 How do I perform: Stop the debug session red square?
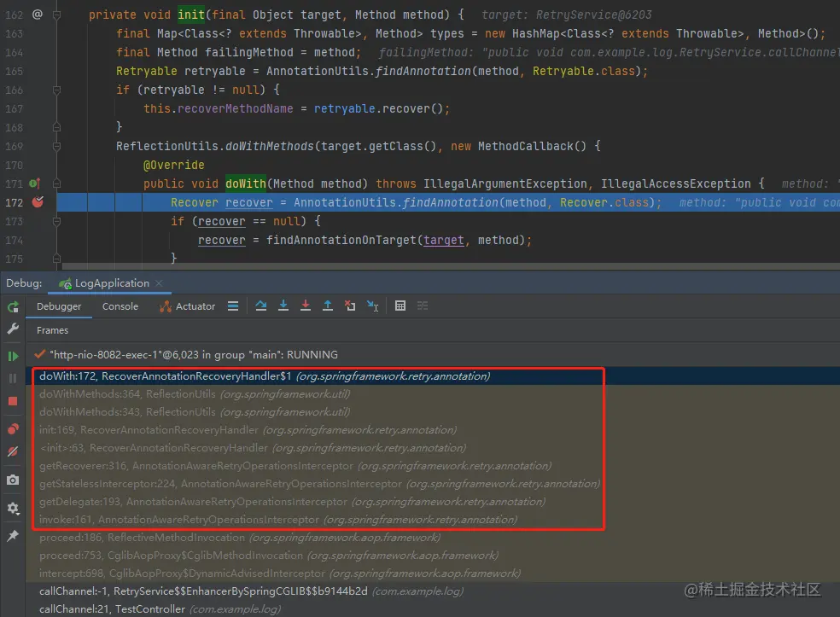point(13,401)
